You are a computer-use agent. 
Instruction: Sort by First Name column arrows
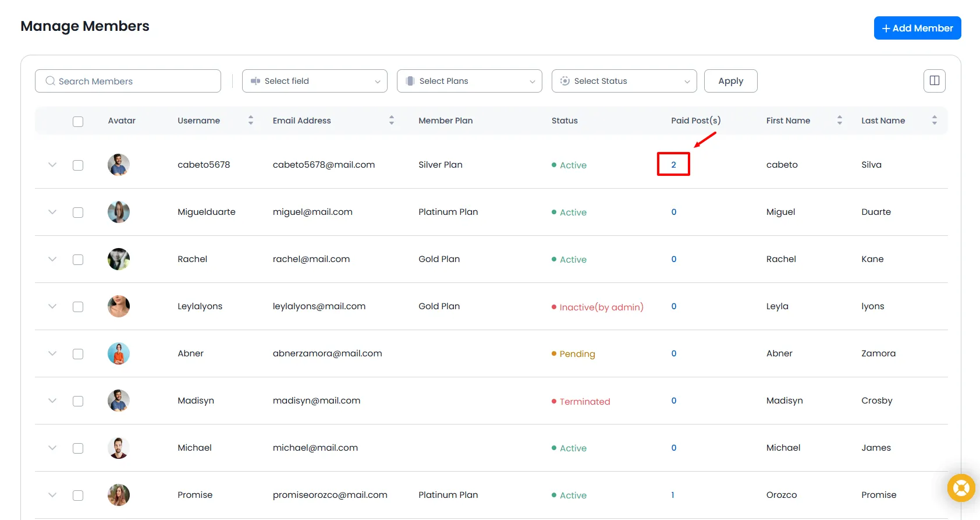click(839, 121)
